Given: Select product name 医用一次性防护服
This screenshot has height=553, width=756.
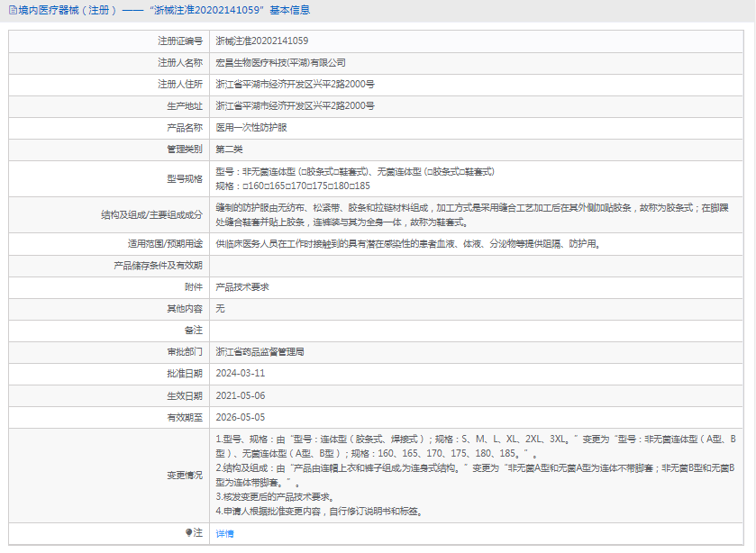Looking at the screenshot, I should pos(251,128).
